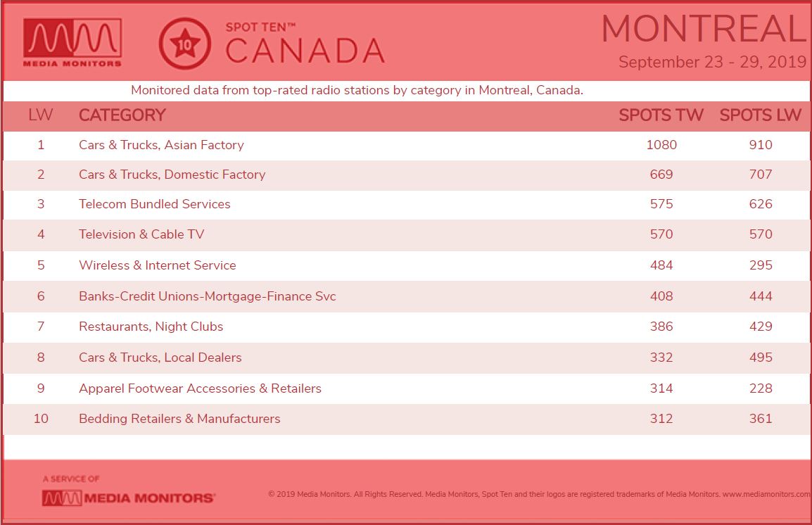Click Bedding Retailers & Manufacturers row

point(406,419)
